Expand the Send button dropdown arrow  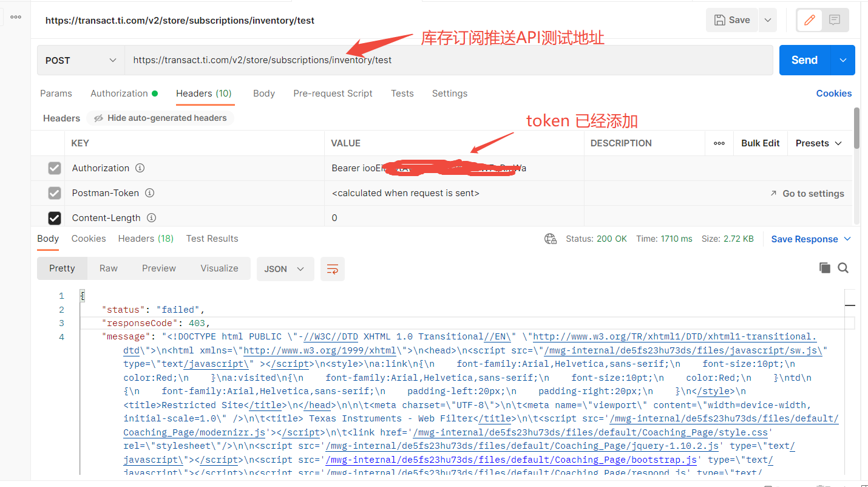coord(843,60)
